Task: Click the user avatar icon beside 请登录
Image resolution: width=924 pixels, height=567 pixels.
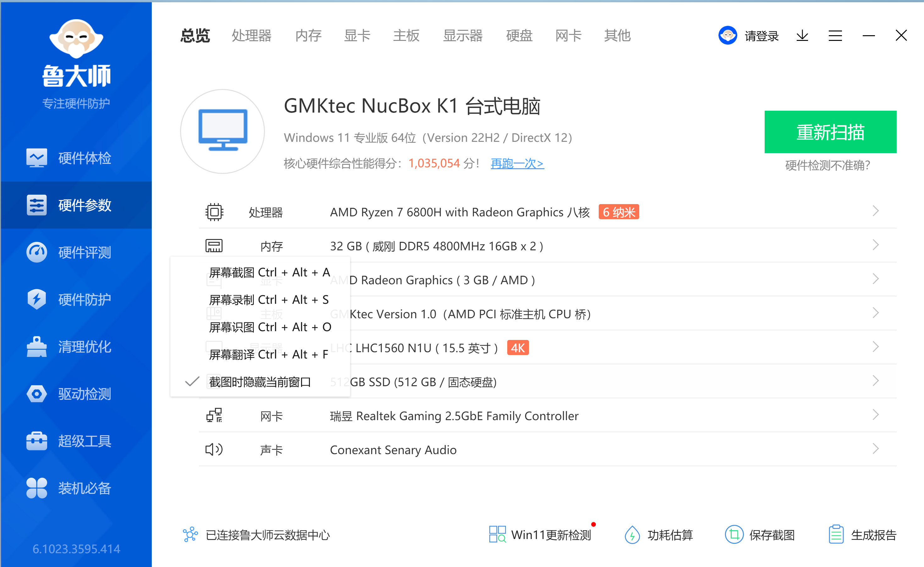Action: pyautogui.click(x=728, y=36)
